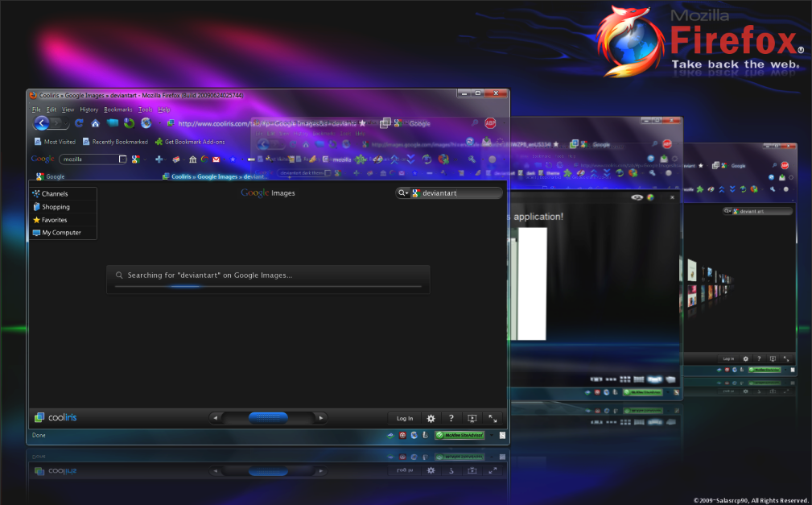This screenshot has height=505, width=812.
Task: Click Log In on the front Cooliris bar
Action: 405,418
